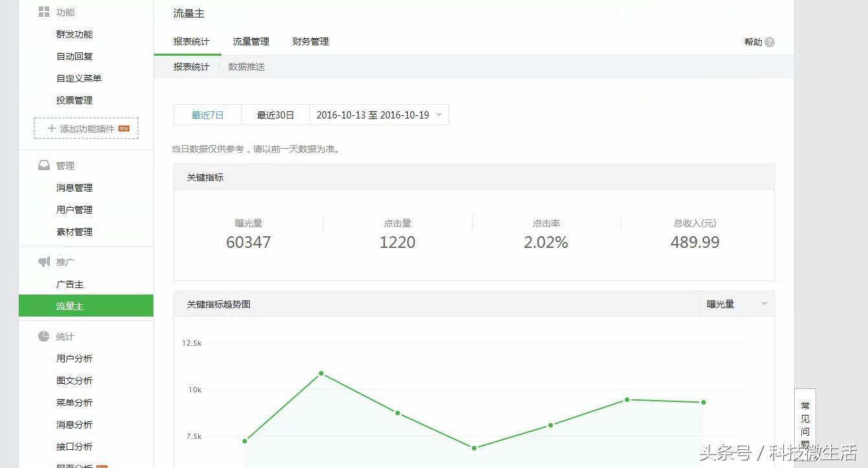This screenshot has width=868, height=468.
Task: Go to 自定义菜单
Action: pyautogui.click(x=79, y=78)
